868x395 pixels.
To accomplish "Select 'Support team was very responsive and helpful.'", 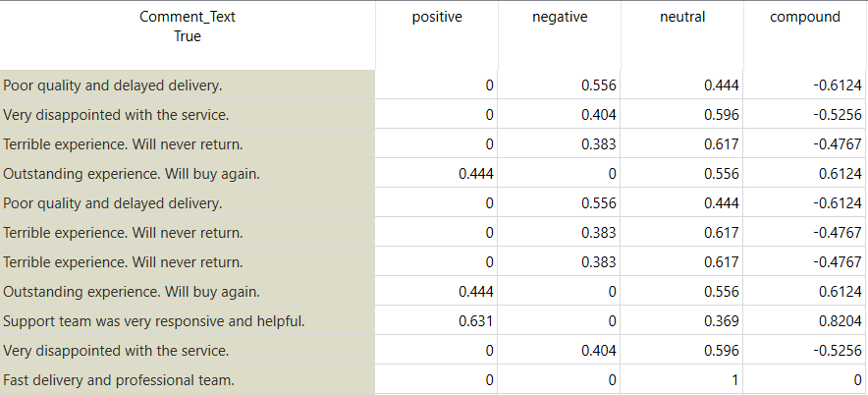I will (x=154, y=321).
